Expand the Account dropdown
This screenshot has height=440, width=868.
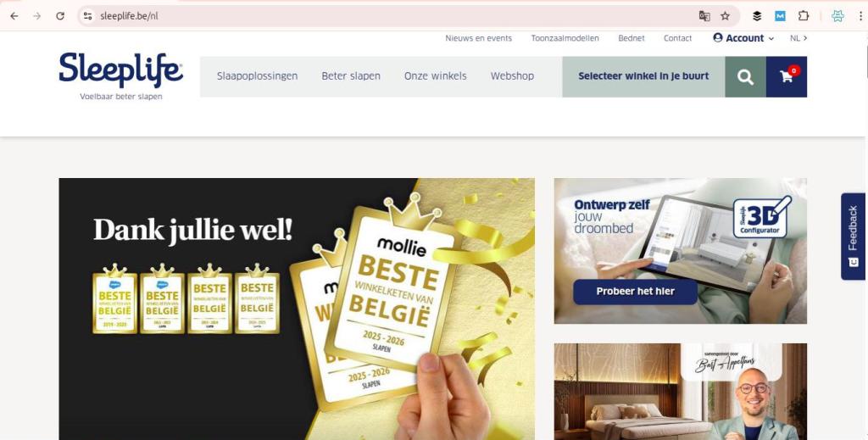click(x=743, y=38)
